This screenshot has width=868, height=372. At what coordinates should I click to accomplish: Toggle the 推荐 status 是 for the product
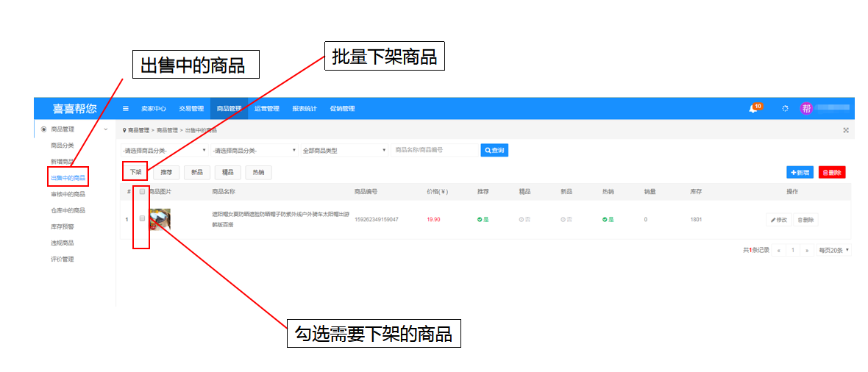(483, 220)
